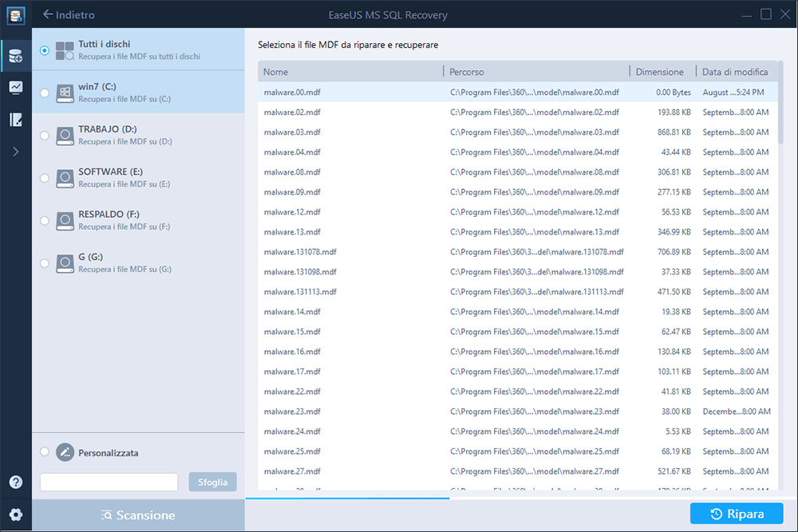This screenshot has width=798, height=532.
Task: Start the Scansione scan button
Action: pos(138,515)
